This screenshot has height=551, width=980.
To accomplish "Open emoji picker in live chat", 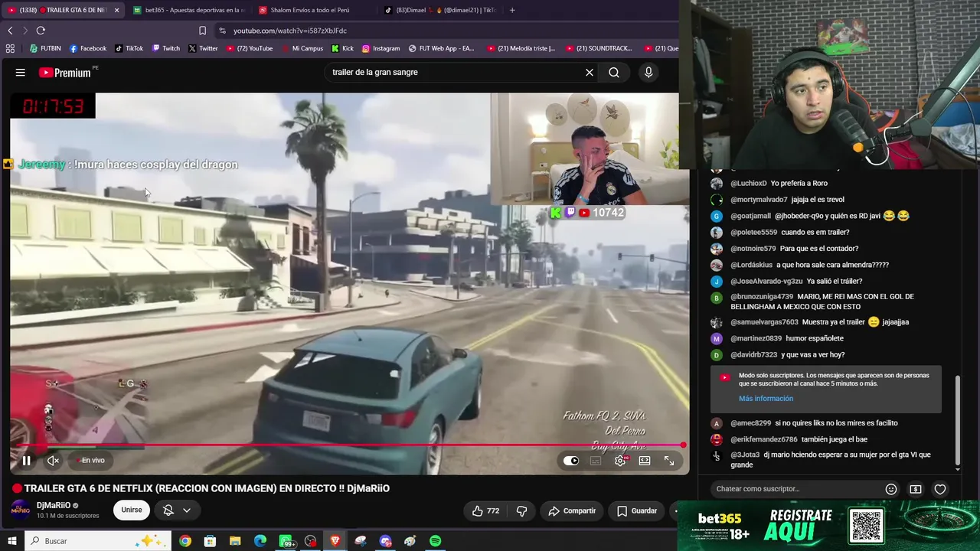I will click(891, 489).
